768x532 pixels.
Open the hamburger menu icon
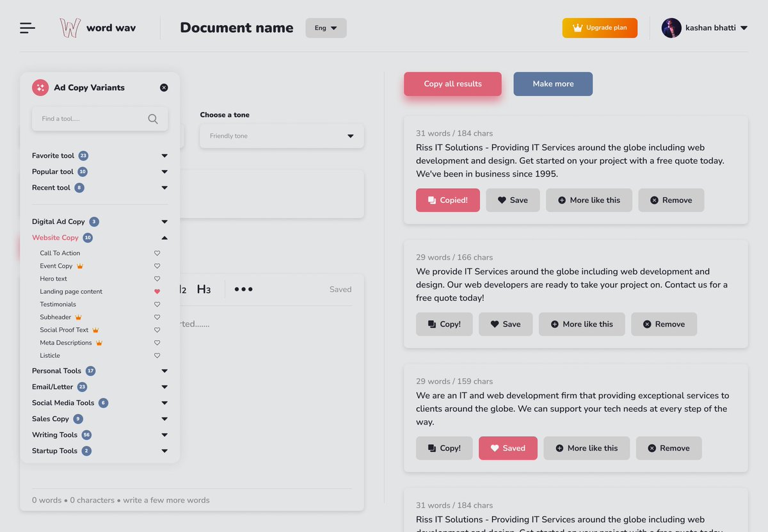(28, 28)
